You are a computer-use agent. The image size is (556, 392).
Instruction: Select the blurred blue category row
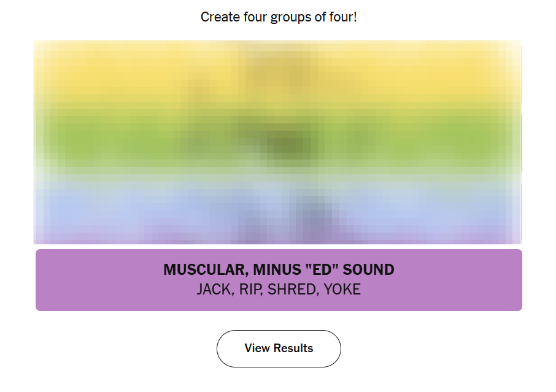(x=123, y=209)
